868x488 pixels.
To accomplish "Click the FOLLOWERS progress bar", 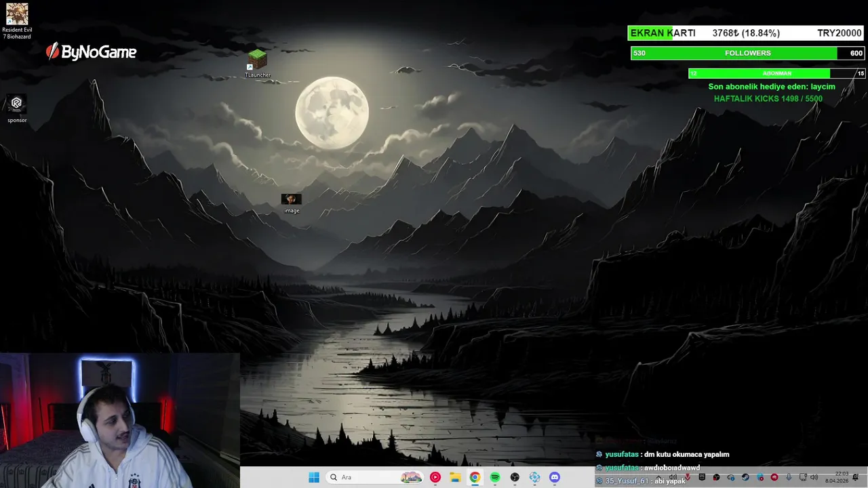I will [x=747, y=53].
